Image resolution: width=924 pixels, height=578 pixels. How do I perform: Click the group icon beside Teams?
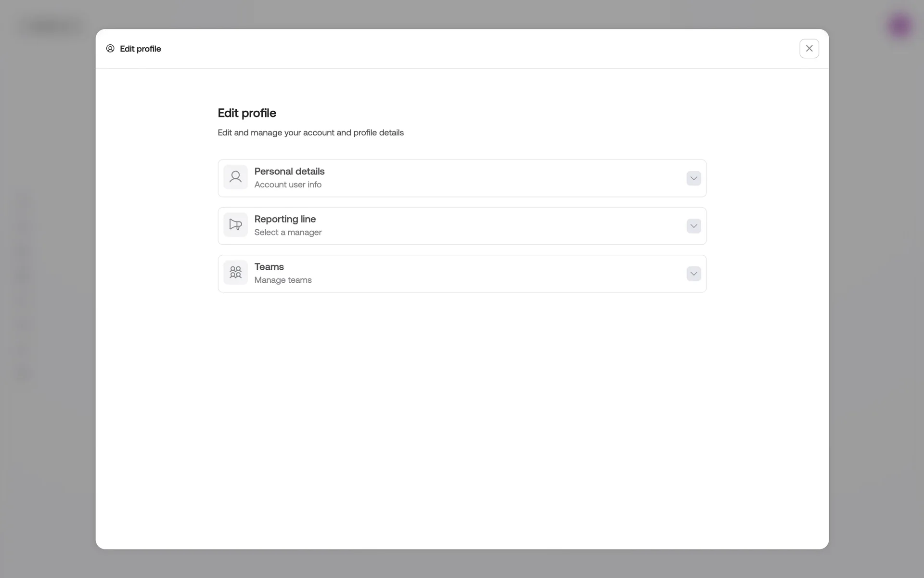[235, 273]
